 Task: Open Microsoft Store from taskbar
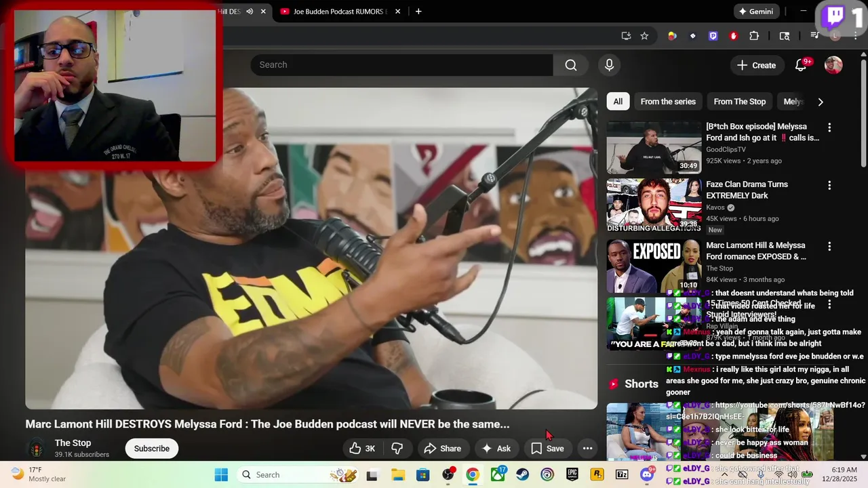(422, 474)
